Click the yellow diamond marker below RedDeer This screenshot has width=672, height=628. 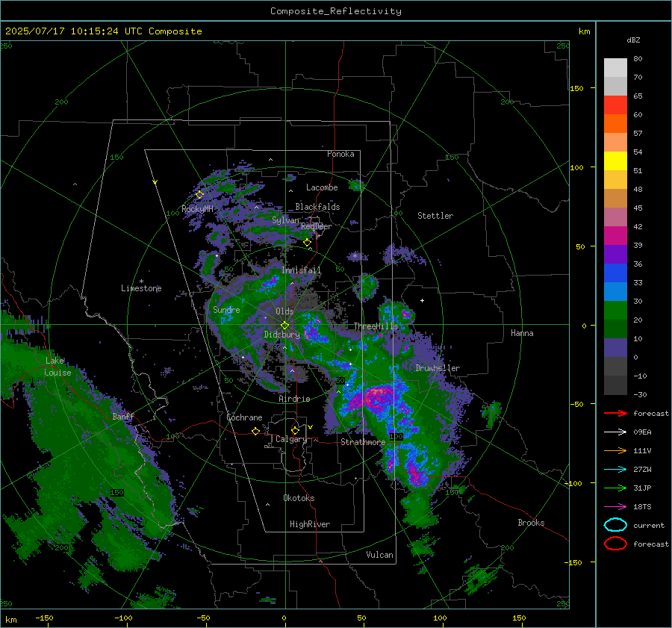click(x=308, y=243)
